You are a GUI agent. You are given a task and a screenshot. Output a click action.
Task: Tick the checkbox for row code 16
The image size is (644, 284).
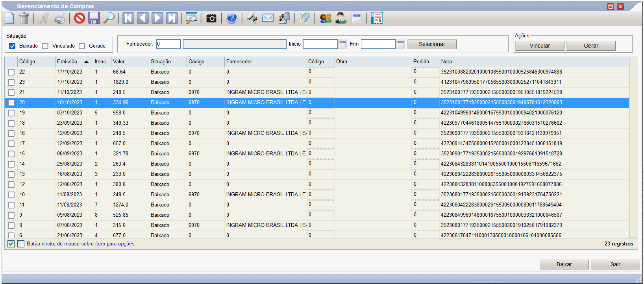[11, 133]
